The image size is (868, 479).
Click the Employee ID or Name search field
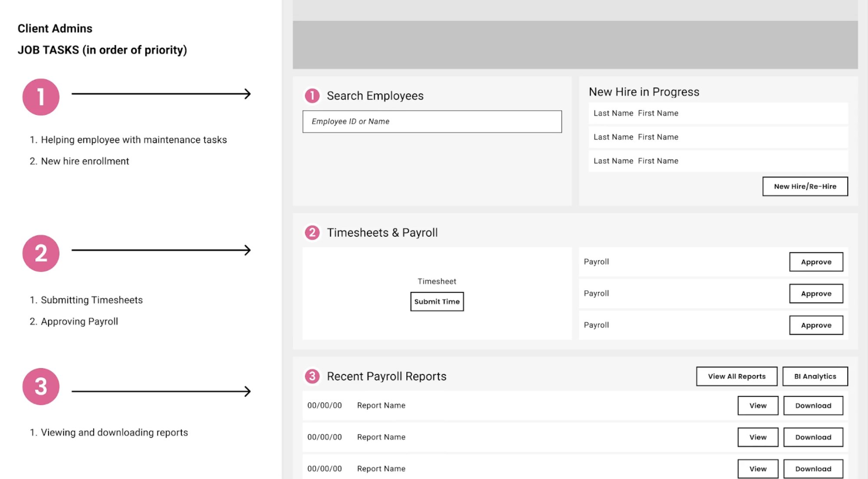[432, 121]
